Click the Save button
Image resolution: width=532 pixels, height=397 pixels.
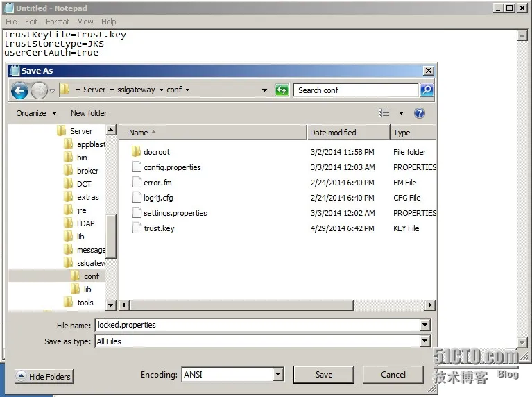click(x=324, y=375)
